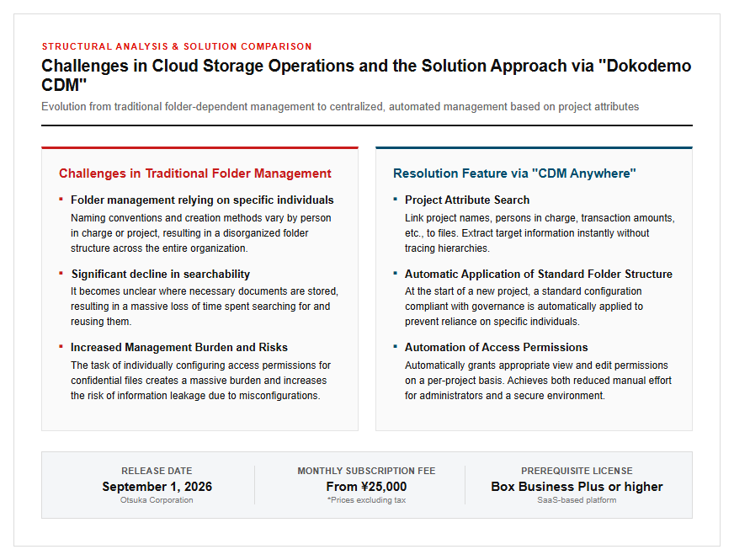Image resolution: width=734 pixels, height=560 pixels.
Task: Click the '*Prices excluding tax' note
Action: coord(366,500)
